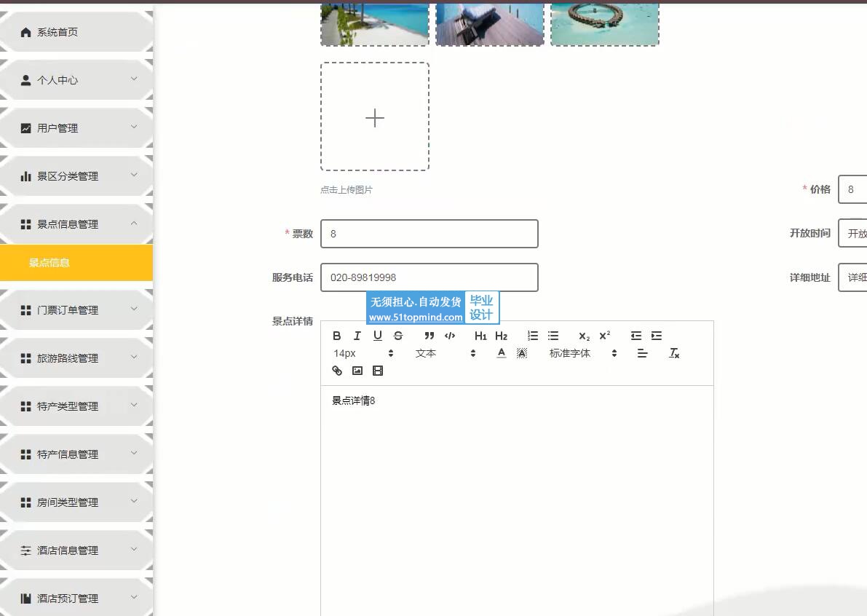Clear text formatting
Image resolution: width=867 pixels, height=616 pixels.
[674, 353]
